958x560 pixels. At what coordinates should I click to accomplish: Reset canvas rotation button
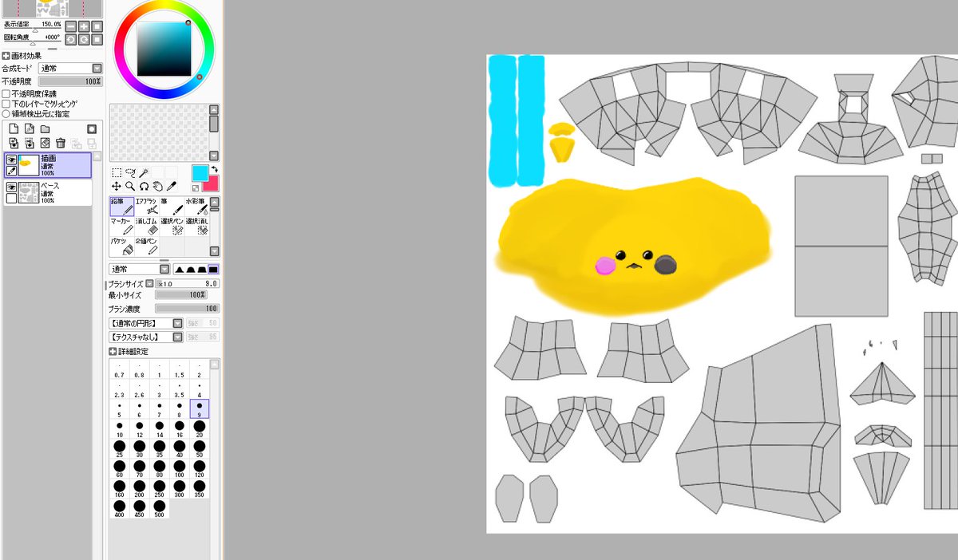tap(97, 38)
